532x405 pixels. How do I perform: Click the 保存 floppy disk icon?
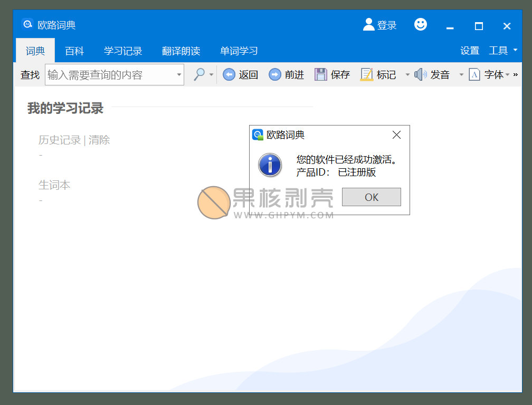[x=320, y=75]
